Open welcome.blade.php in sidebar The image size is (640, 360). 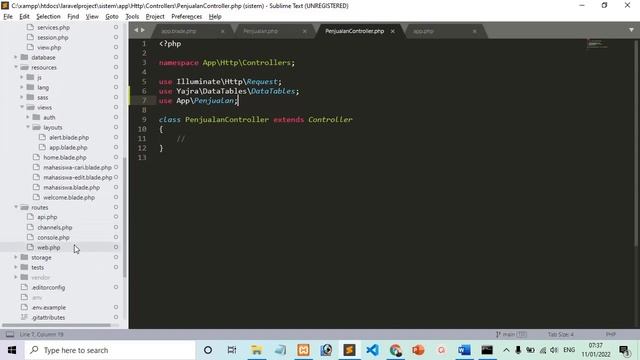(x=69, y=198)
